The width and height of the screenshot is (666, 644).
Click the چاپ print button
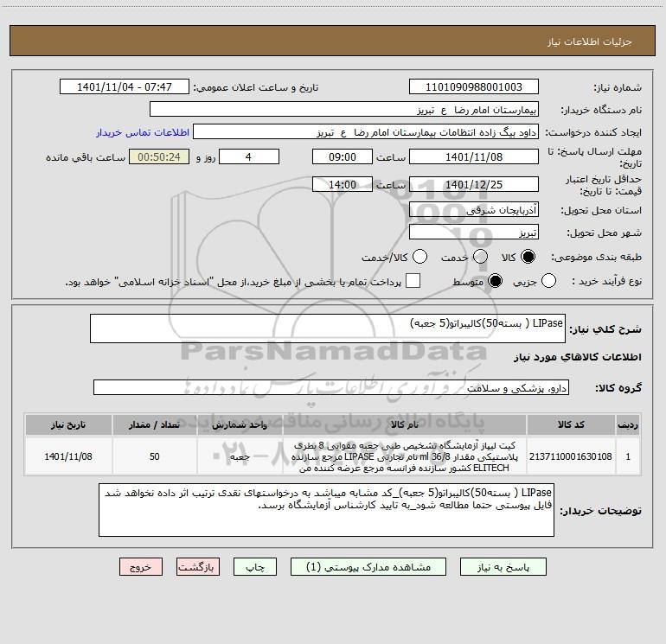pyautogui.click(x=255, y=567)
